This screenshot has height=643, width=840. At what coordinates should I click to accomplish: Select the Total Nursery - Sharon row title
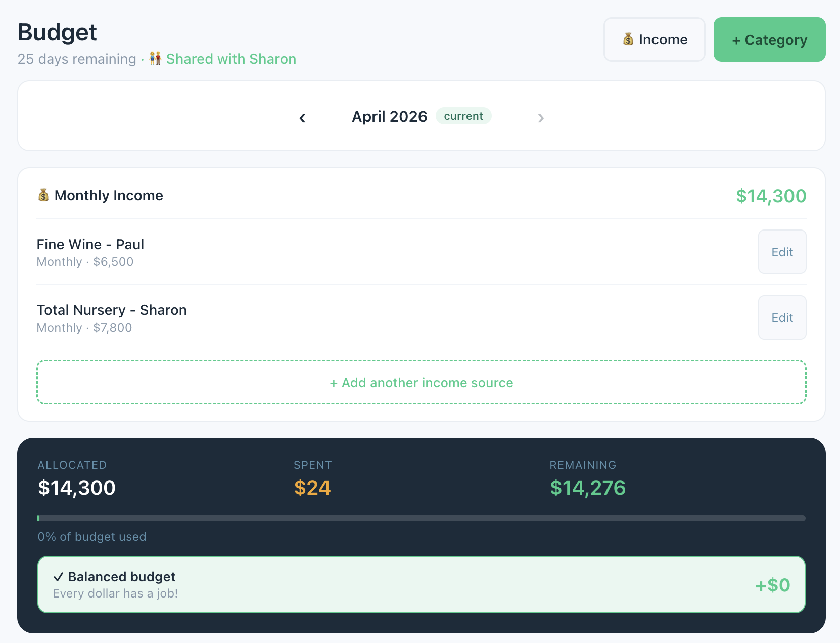coord(112,310)
